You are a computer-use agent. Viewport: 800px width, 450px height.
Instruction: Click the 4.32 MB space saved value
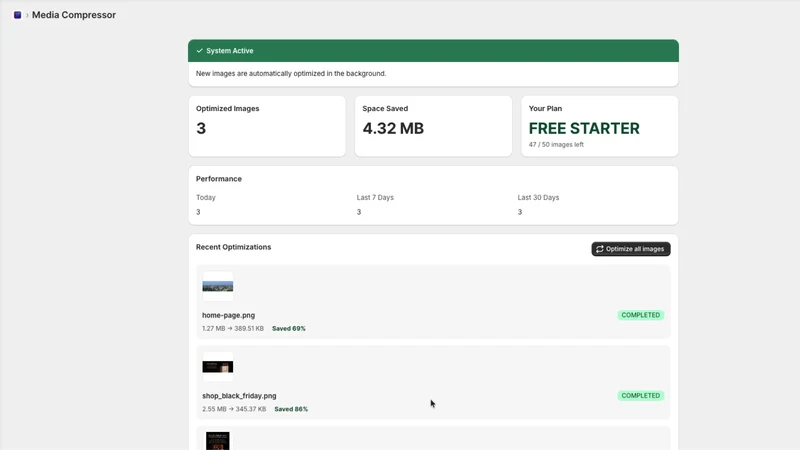click(x=393, y=129)
